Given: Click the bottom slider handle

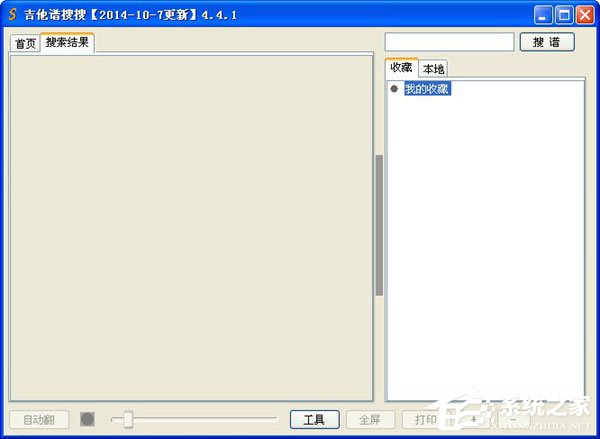Looking at the screenshot, I should pos(128,420).
